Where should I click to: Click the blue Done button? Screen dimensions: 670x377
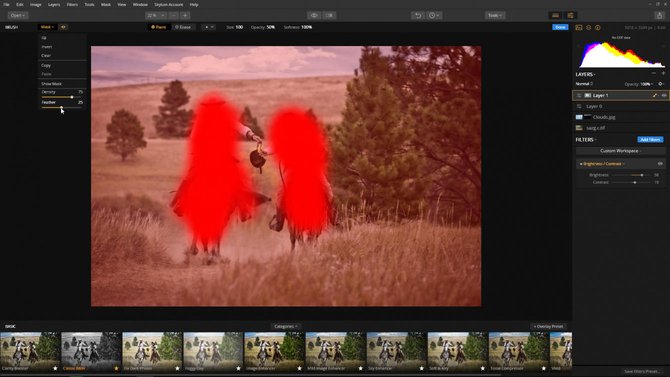pos(560,27)
